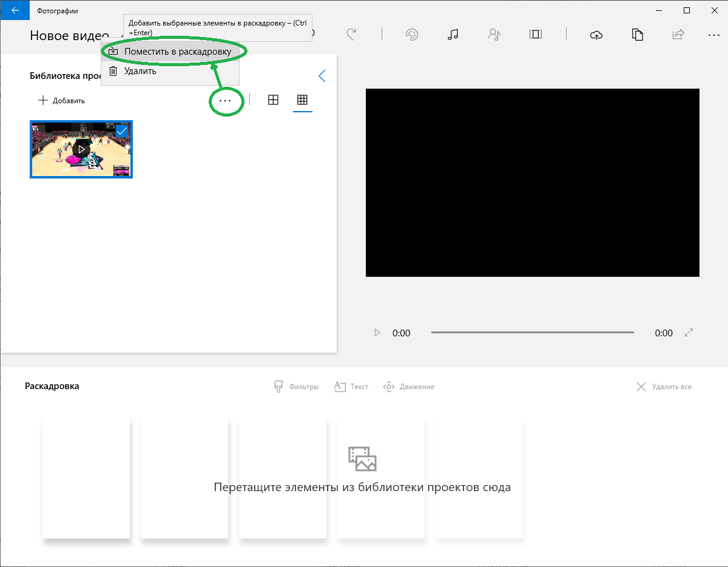Click Добавить to add media
Screen dimensions: 728x567
pos(61,101)
